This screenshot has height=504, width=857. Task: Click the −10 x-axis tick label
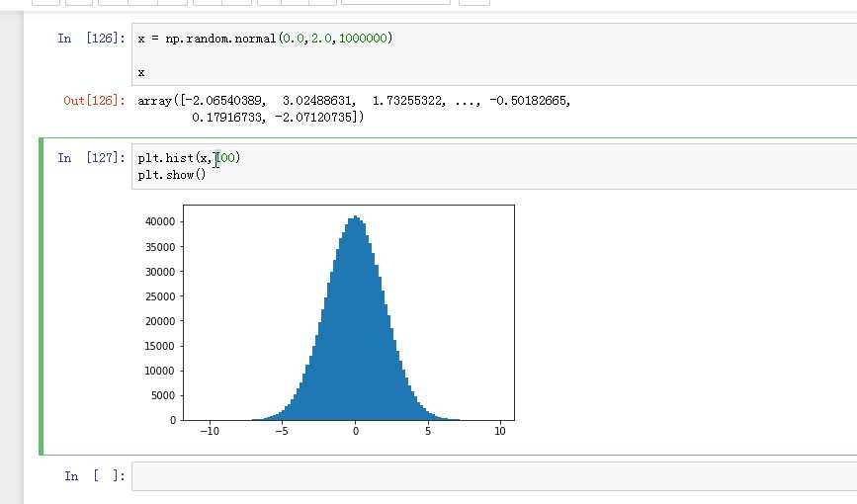pos(210,431)
